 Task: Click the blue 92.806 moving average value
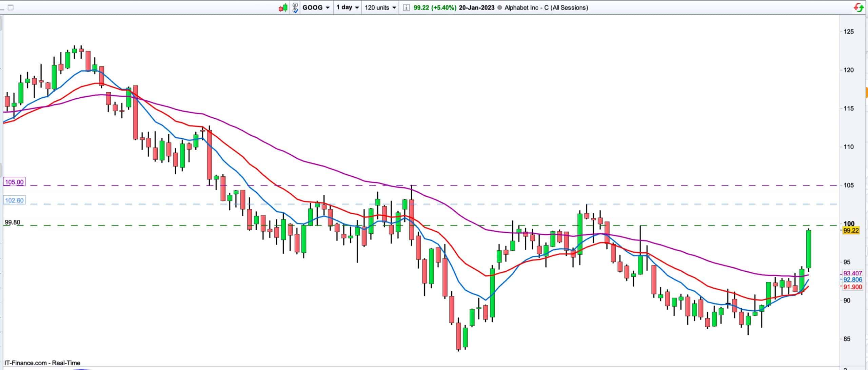click(x=852, y=280)
